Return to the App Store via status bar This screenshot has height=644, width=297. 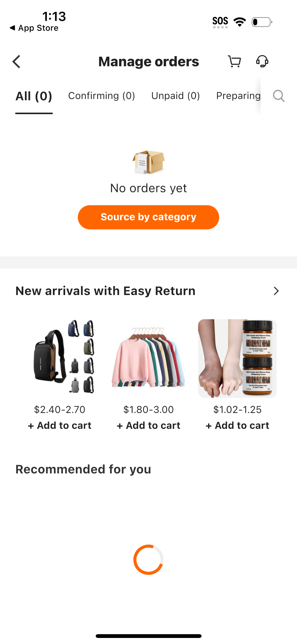tap(34, 28)
